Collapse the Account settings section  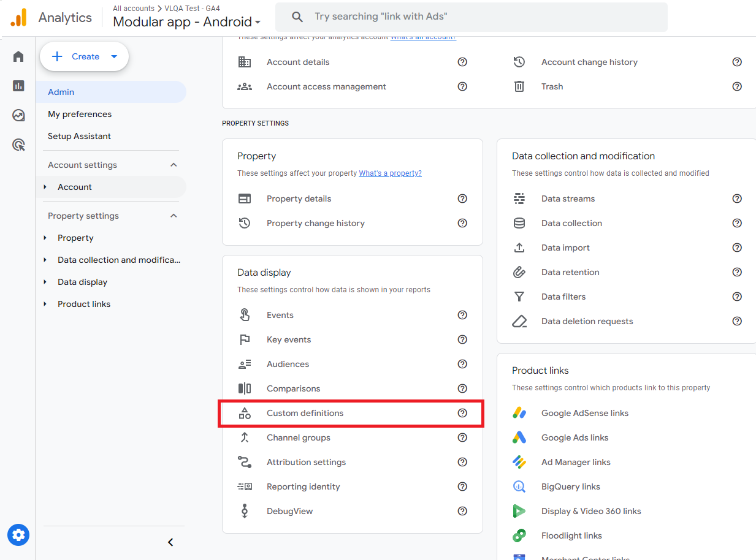coord(174,165)
